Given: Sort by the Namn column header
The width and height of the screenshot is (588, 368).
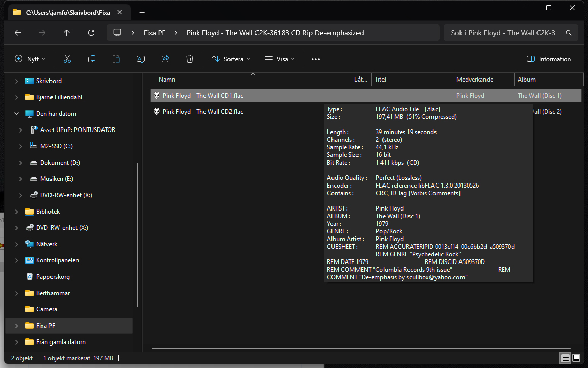Looking at the screenshot, I should tap(167, 80).
